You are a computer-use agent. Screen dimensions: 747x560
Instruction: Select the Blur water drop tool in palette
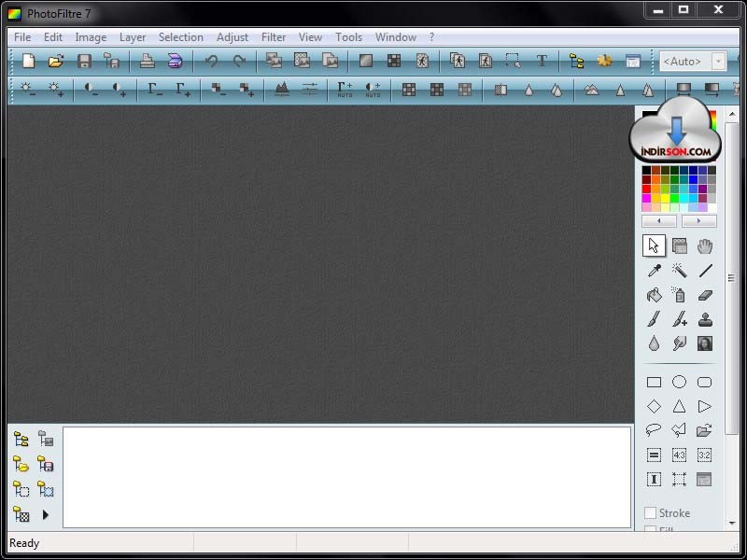[x=655, y=343]
